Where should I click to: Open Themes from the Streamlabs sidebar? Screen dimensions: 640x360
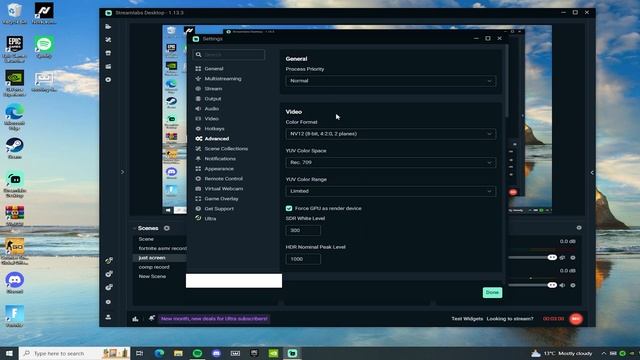(108, 40)
